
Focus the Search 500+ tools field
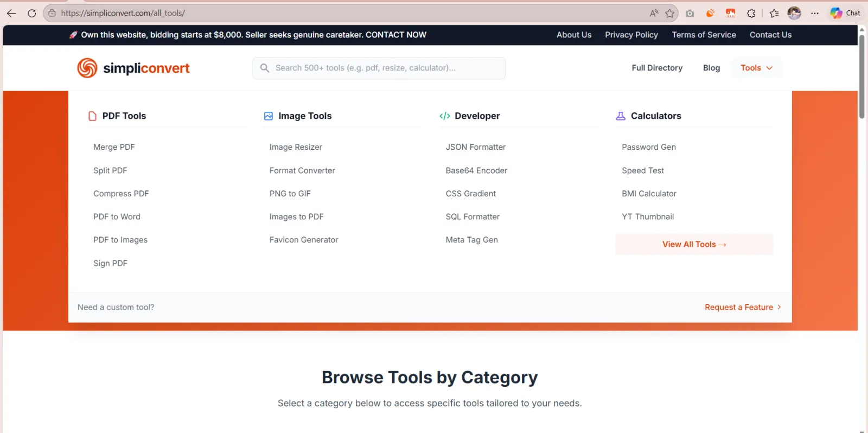click(379, 68)
